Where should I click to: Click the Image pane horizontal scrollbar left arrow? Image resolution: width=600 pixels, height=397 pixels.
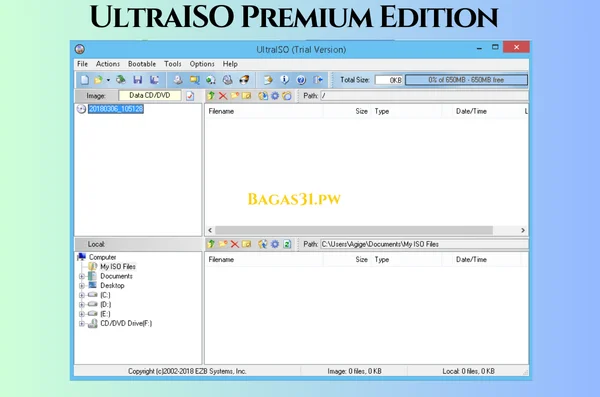(210, 230)
